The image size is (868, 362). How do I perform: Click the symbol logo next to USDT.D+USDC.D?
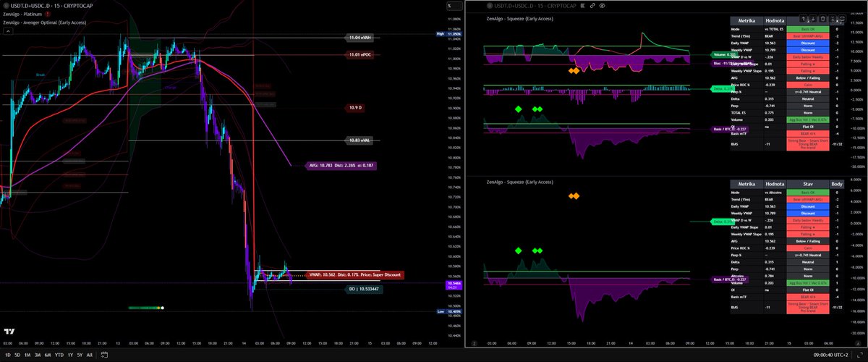click(x=6, y=5)
